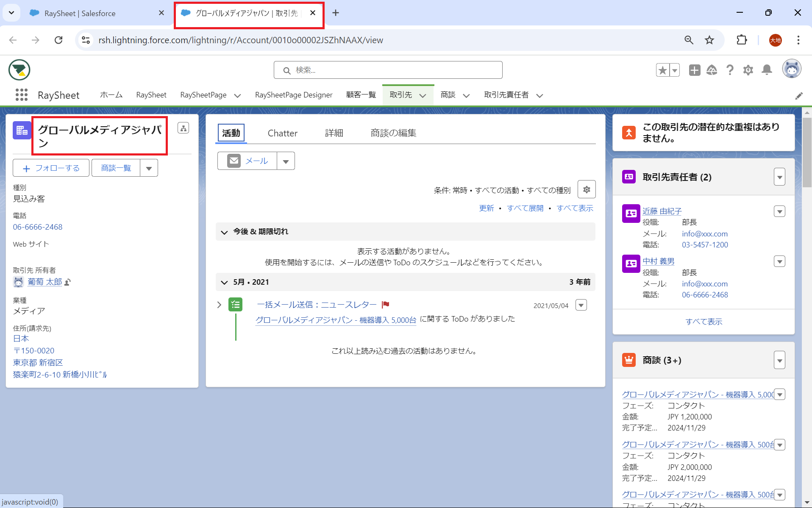812x508 pixels.
Task: Expand the 取引先責任者 nav dropdown chevron
Action: click(x=539, y=96)
